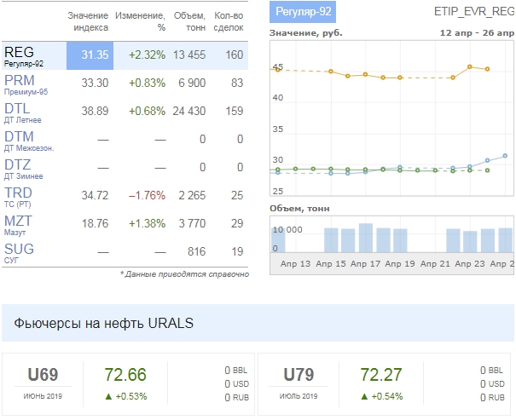Click the Объем, тонн column header
Screen dimensions: 516x420
tap(188, 21)
